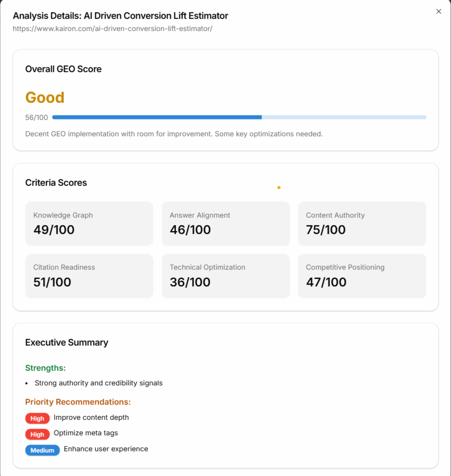Click the Overall GEO Score progress bar
This screenshot has width=451, height=476.
tap(239, 117)
